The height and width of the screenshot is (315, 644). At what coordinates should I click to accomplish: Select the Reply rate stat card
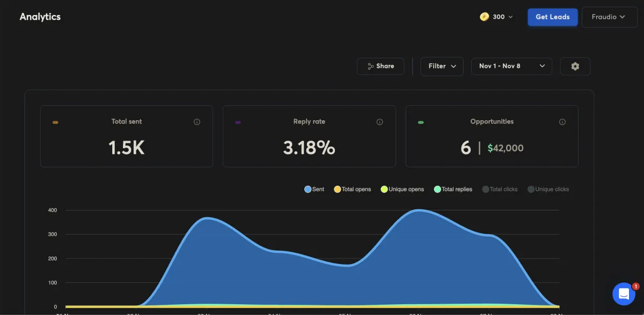pos(309,136)
